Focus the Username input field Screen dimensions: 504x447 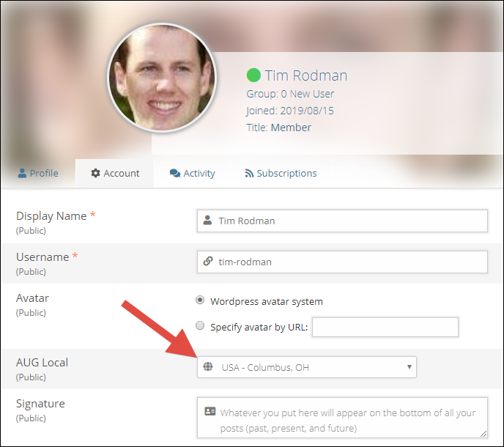342,262
